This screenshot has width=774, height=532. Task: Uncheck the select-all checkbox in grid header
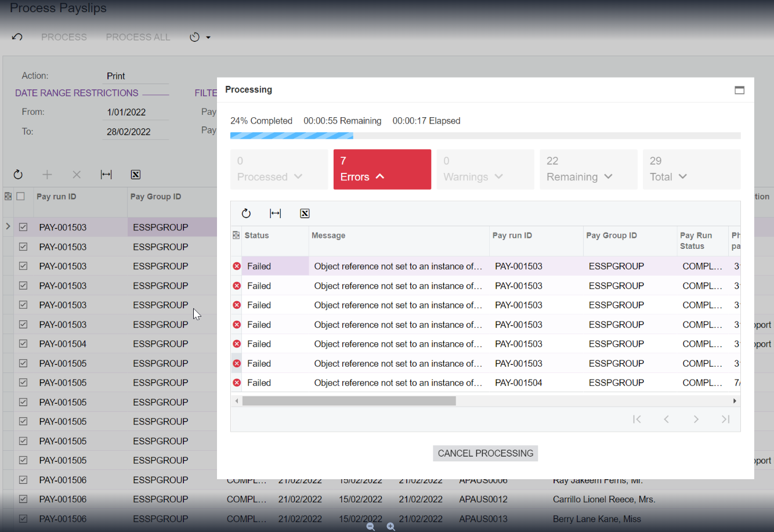[21, 196]
